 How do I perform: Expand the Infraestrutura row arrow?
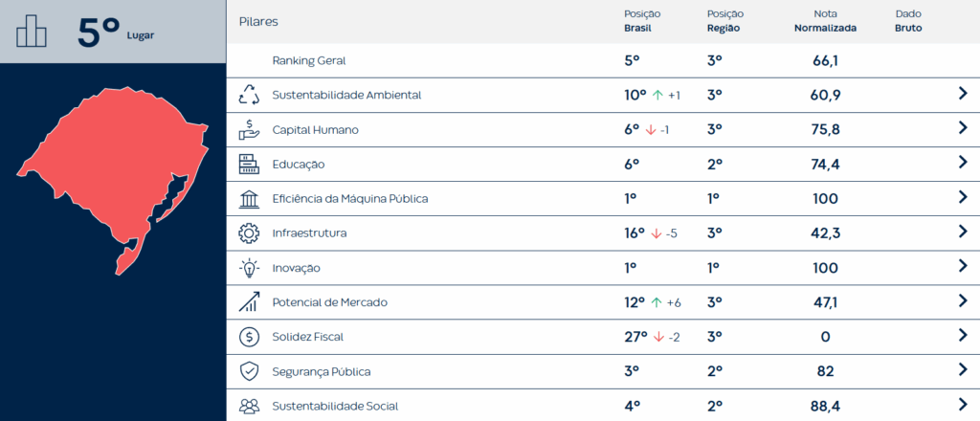coord(963,233)
